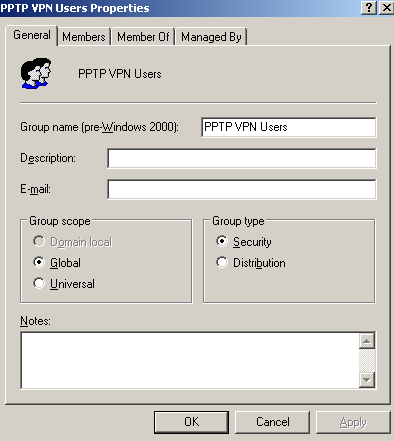Viewport: 394px width, 441px height.
Task: Click inside the Notes text area
Action: pos(190,360)
